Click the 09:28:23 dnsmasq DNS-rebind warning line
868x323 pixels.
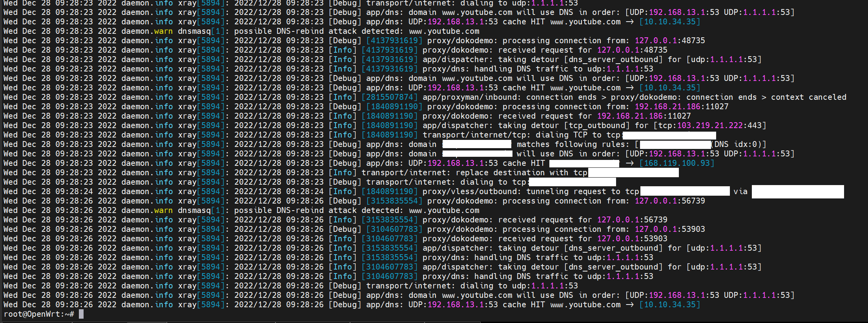241,31
